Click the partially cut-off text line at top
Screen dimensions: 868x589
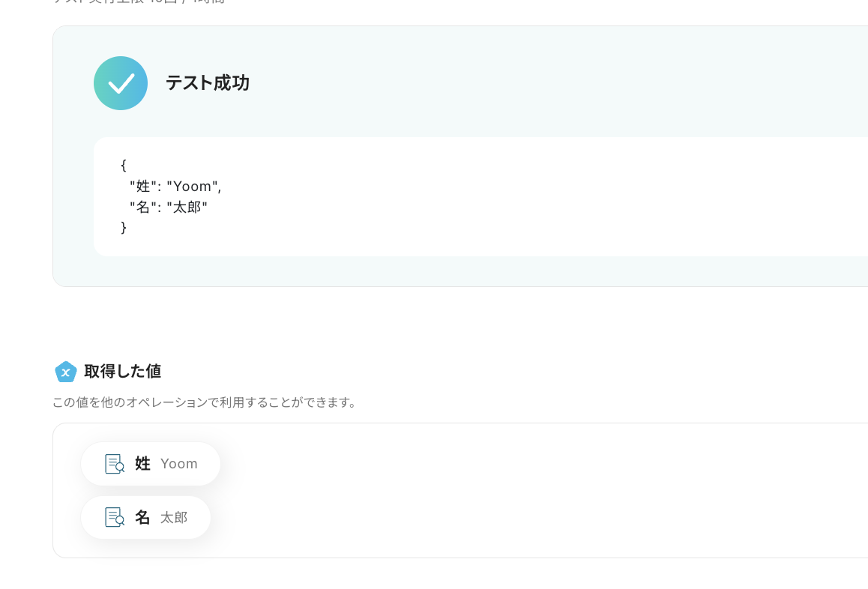139,1
